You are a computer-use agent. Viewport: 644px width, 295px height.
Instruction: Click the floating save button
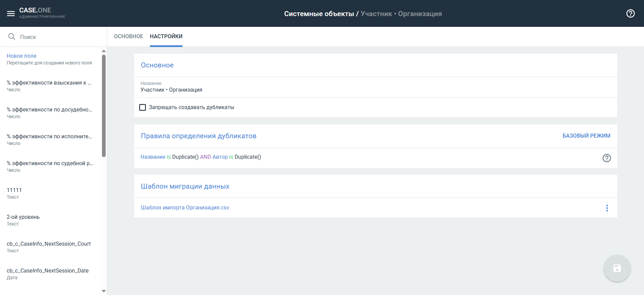point(617,268)
